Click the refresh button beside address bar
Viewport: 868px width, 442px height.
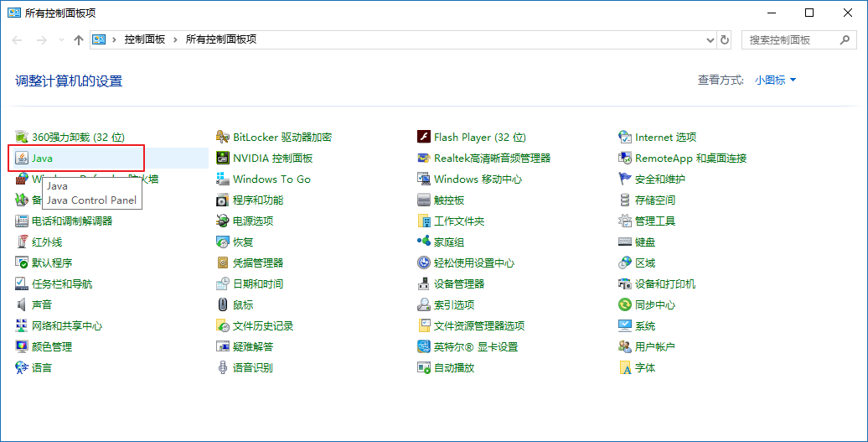pyautogui.click(x=725, y=39)
